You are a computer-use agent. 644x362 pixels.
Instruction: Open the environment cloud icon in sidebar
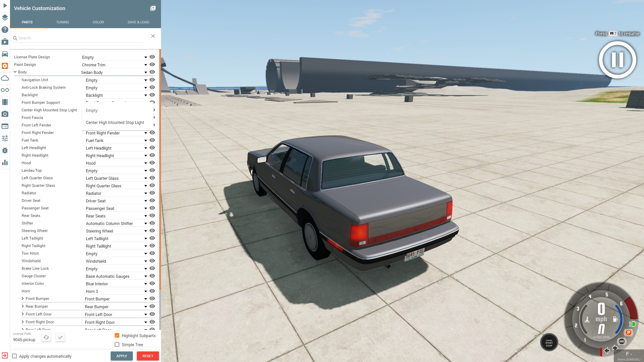click(5, 78)
